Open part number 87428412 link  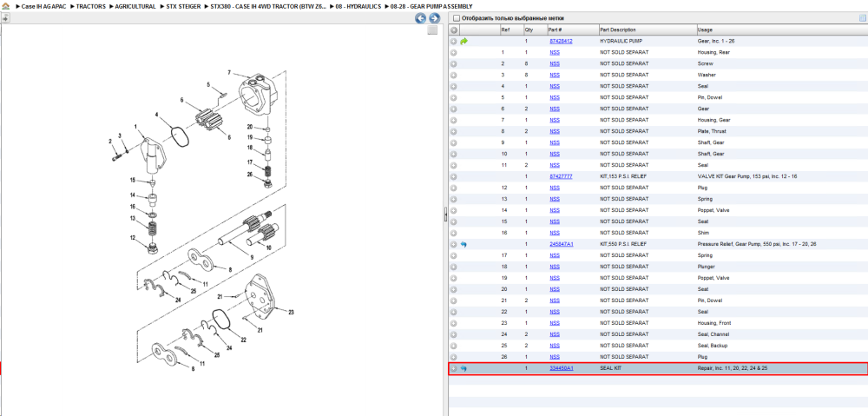(x=561, y=41)
